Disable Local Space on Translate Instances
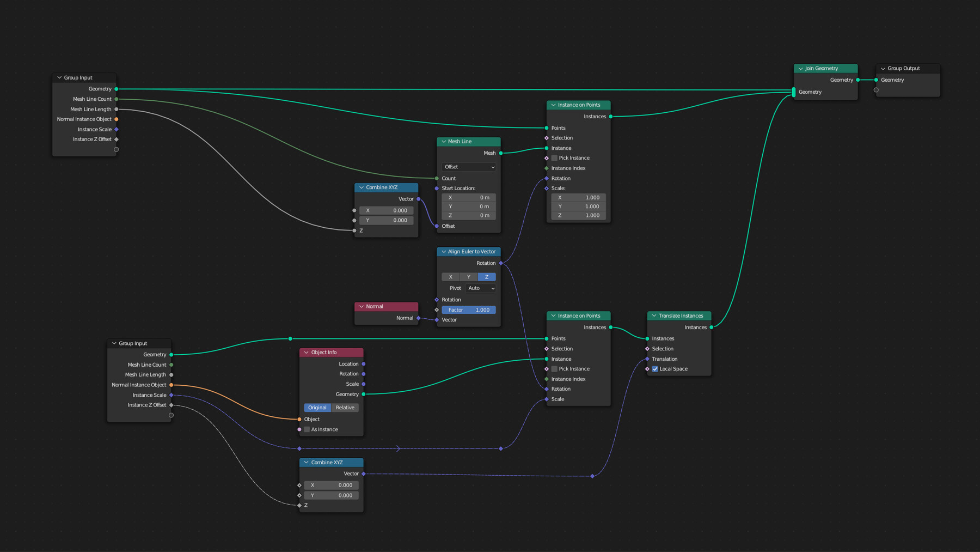Screen dimensions: 980x552 point(655,369)
